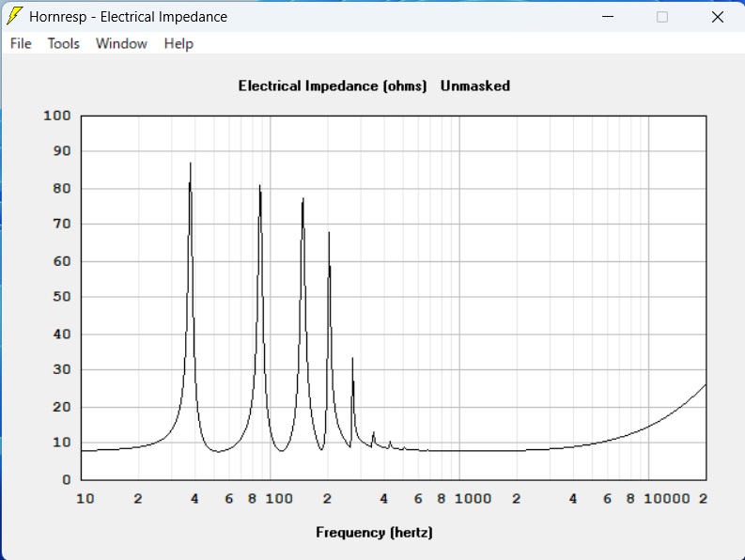Click the 100 value on the vertical axis
The width and height of the screenshot is (745, 560).
tap(57, 116)
